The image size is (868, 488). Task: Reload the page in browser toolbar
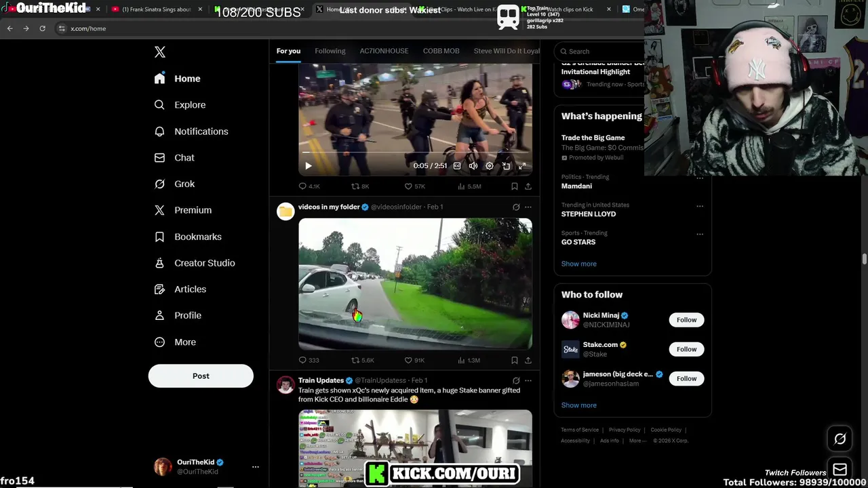click(x=42, y=28)
